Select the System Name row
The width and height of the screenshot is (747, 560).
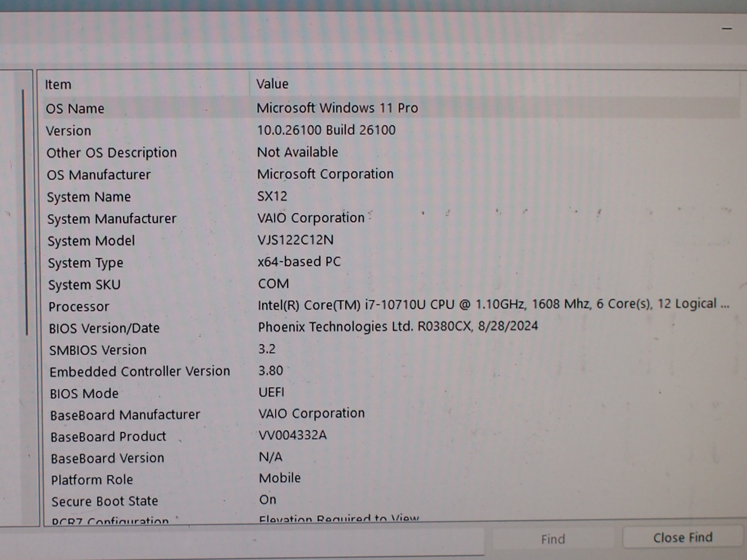point(391,196)
